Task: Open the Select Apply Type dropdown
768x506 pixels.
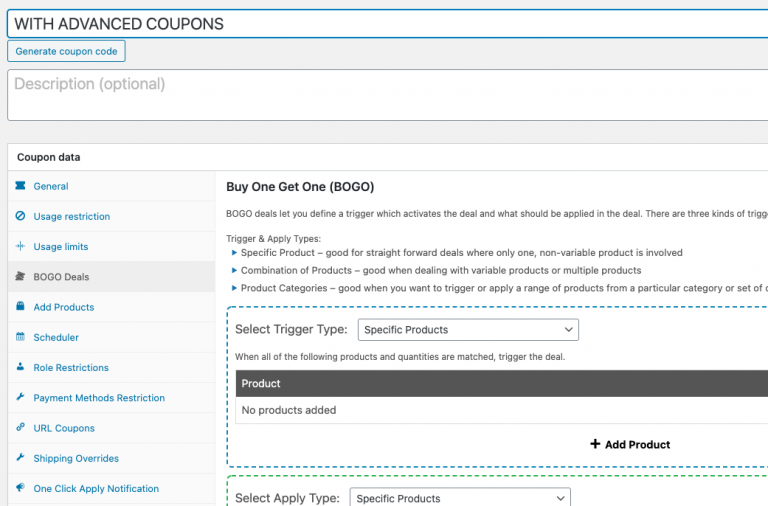Action: point(460,498)
